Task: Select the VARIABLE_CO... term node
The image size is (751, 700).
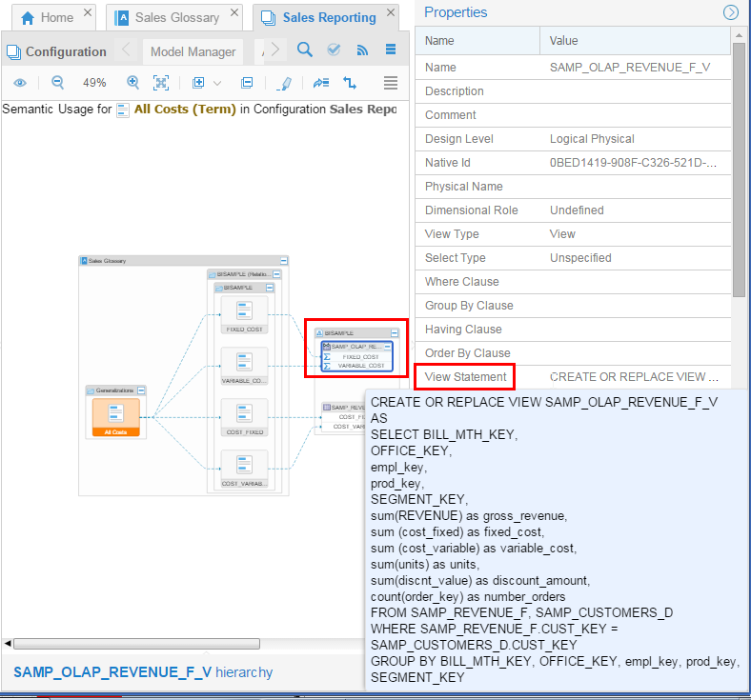Action: click(244, 366)
